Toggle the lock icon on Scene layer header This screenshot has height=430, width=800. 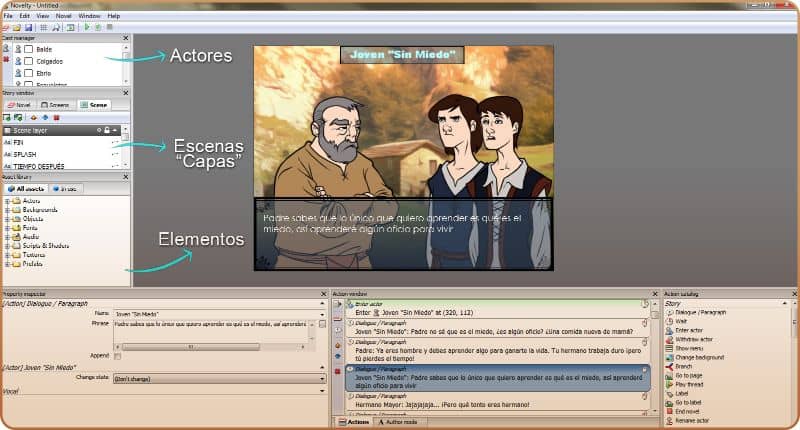pyautogui.click(x=107, y=131)
